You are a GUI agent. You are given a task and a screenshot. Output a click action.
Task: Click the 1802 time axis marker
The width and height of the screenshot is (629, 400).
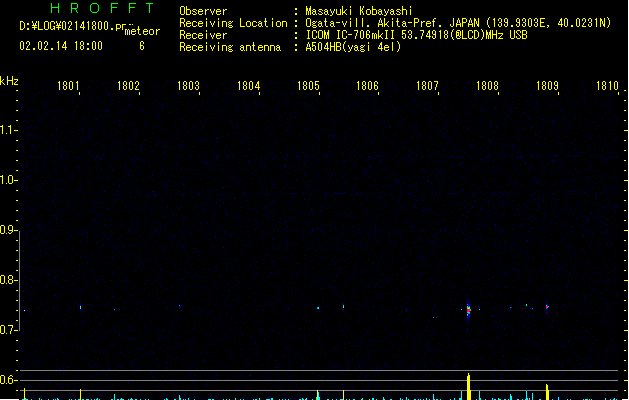click(128, 85)
